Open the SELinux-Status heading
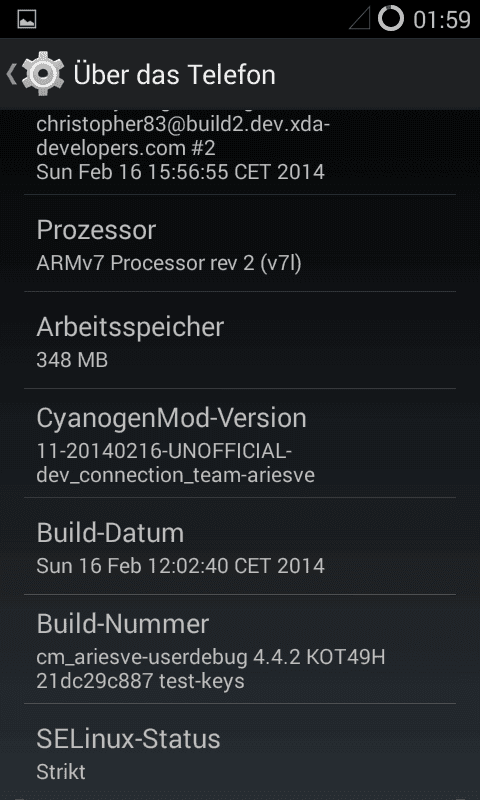Screen dimensions: 480x800 [x=129, y=739]
